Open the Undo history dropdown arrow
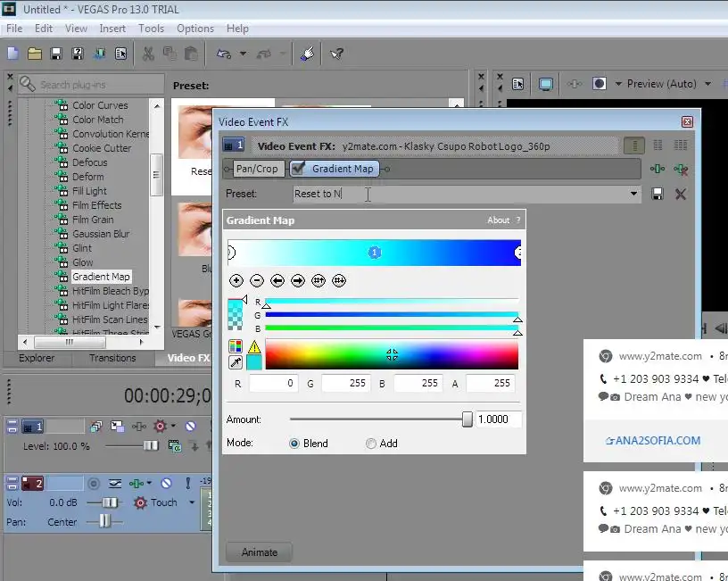 243,54
